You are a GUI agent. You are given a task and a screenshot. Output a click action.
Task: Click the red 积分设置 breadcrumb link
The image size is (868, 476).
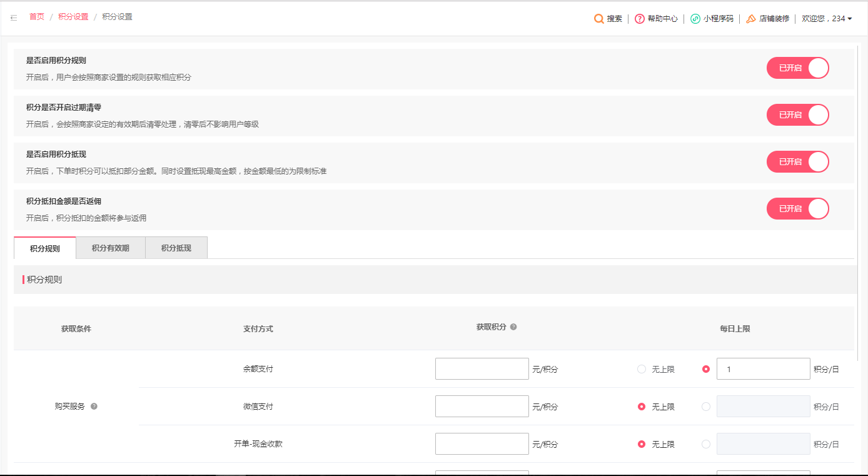pos(73,17)
